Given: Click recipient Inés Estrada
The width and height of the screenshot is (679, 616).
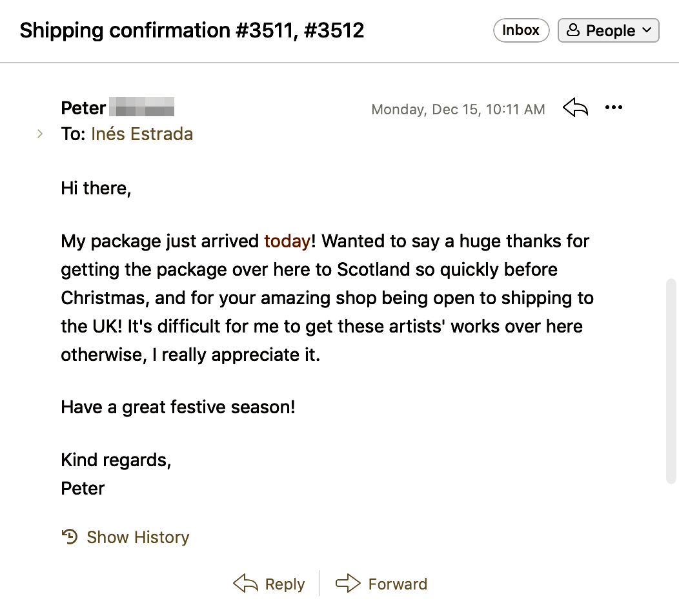Looking at the screenshot, I should tap(142, 134).
